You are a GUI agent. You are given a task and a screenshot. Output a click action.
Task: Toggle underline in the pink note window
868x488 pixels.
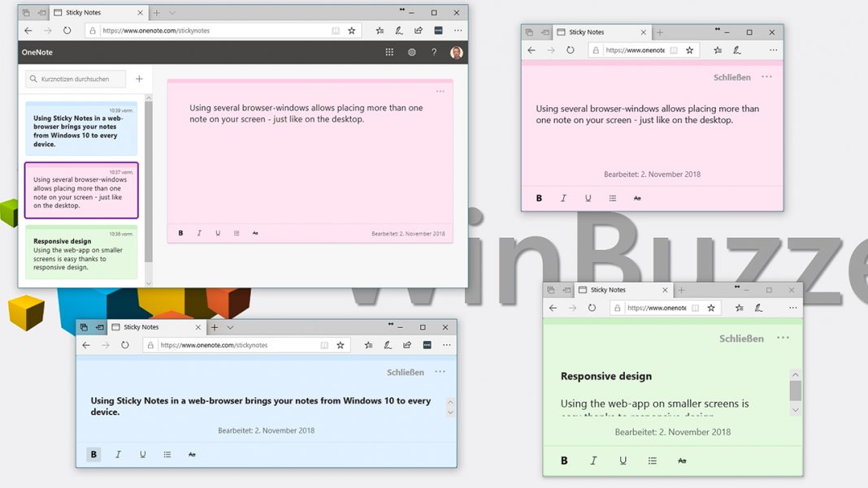588,198
